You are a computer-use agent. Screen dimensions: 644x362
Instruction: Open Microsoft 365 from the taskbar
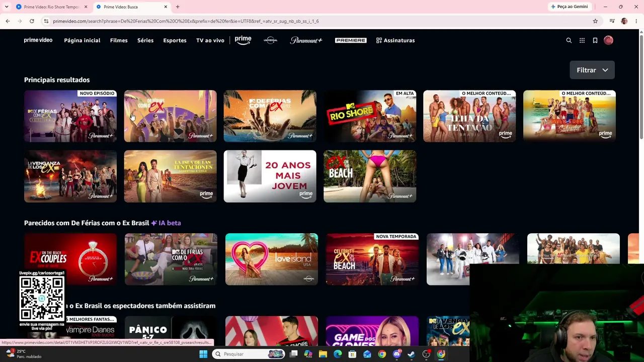click(308, 354)
